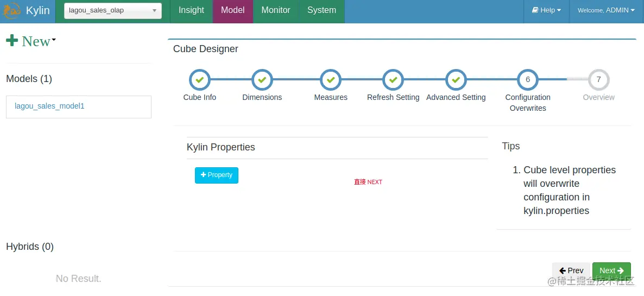Click the Tips heading
Screen dimensions: 644x296
[511, 146]
